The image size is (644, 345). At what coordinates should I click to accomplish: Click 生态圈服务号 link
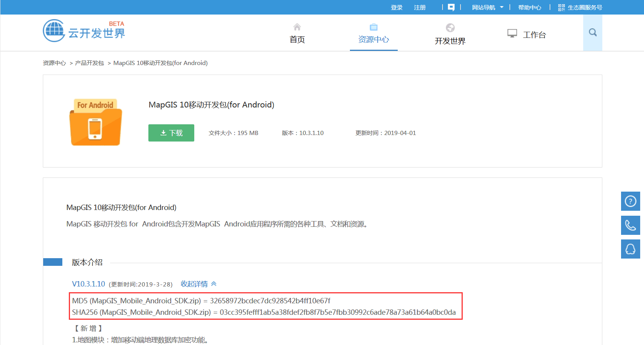point(585,7)
